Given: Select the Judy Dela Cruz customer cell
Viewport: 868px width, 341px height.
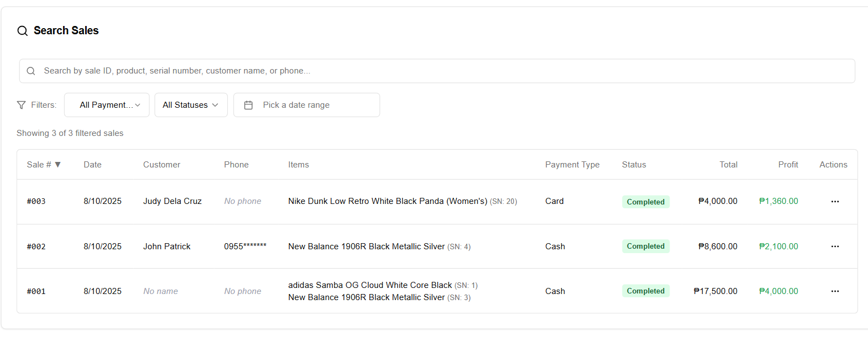Looking at the screenshot, I should click(x=172, y=201).
